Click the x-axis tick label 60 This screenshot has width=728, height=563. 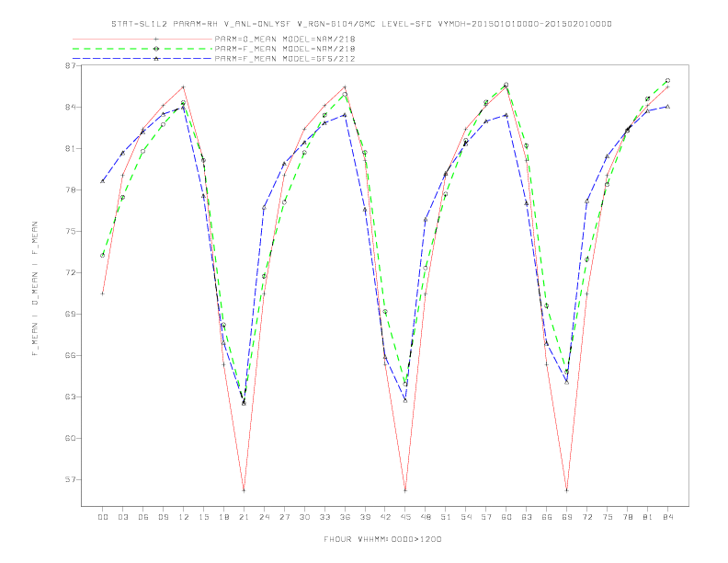click(506, 517)
